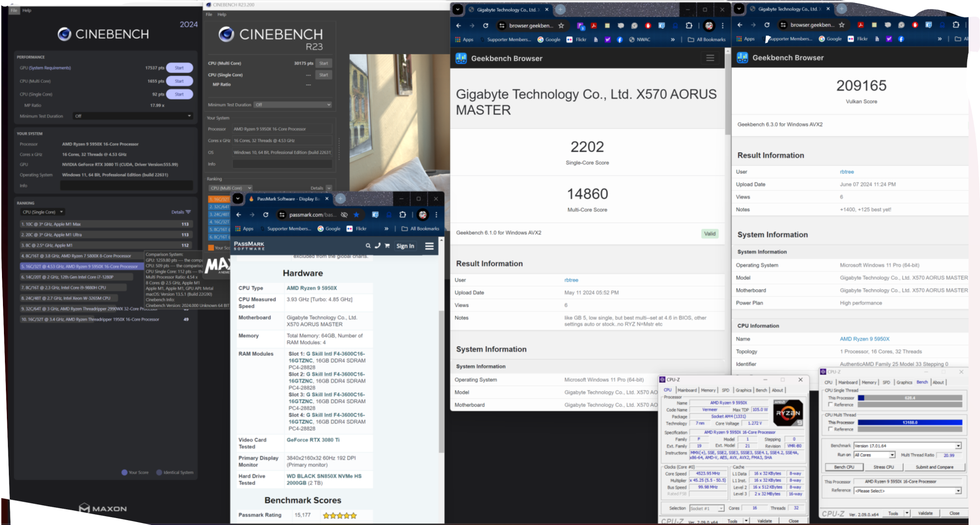Screen dimensions: 980x525
Task: Open the Run on All Cores dropdown
Action: pyautogui.click(x=875, y=455)
